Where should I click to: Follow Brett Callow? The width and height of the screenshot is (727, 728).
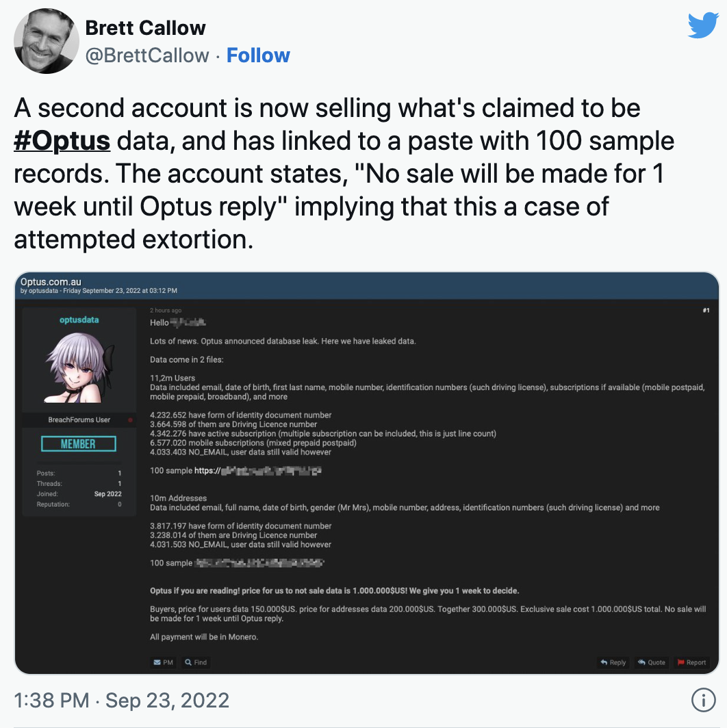point(258,55)
